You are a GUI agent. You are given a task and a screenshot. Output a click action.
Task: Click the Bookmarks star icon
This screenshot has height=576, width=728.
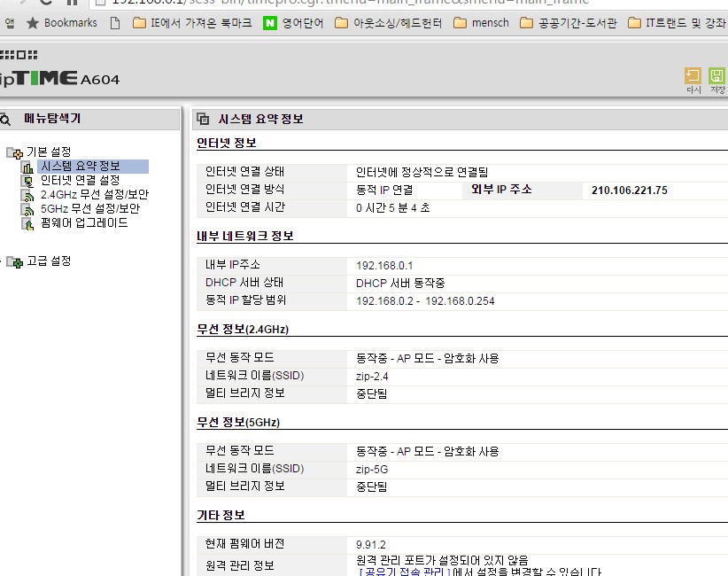(33, 23)
